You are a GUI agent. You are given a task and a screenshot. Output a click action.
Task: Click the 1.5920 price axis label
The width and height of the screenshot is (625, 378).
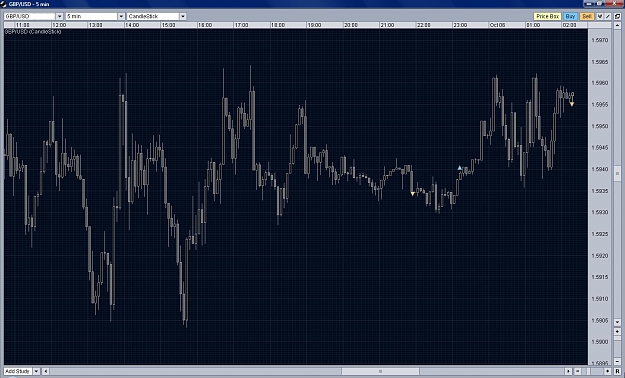click(x=600, y=256)
